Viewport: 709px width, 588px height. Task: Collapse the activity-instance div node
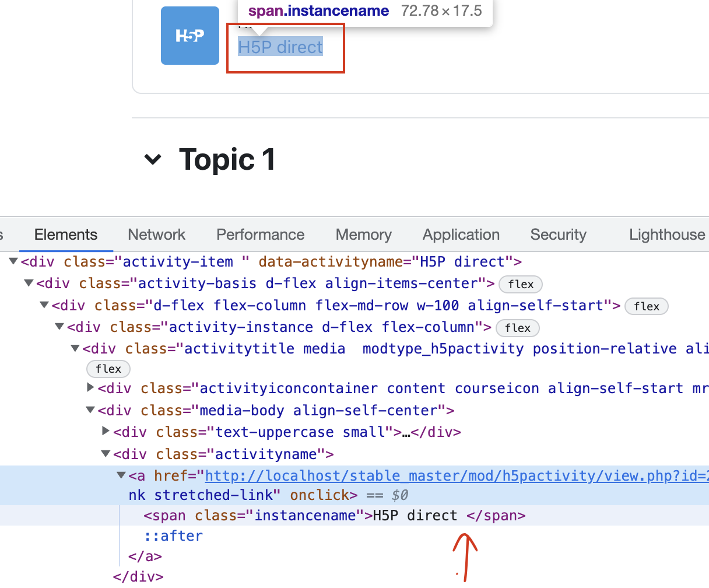[x=59, y=327]
